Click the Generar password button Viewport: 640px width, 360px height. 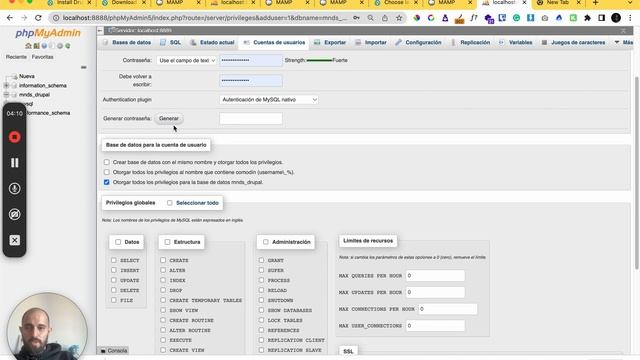169,118
